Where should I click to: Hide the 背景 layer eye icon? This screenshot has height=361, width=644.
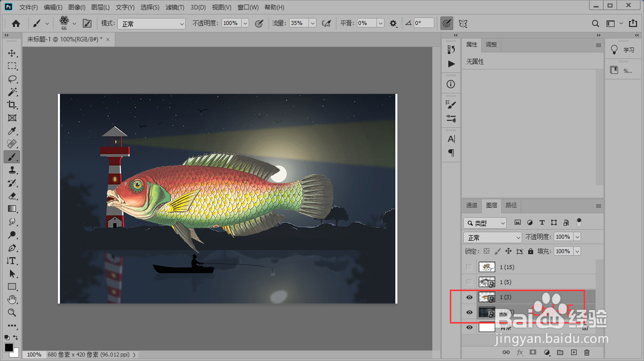[469, 327]
